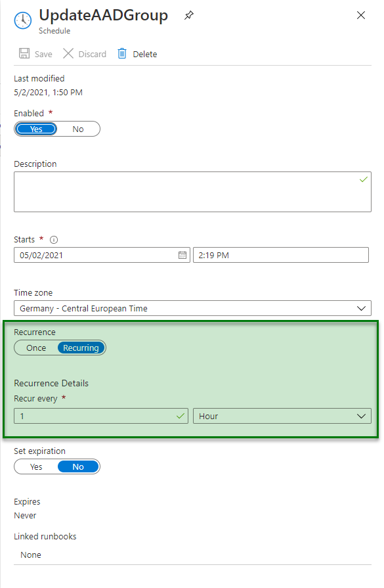Pin the UpdateAADGroup blade to dashboard
The width and height of the screenshot is (384, 588).
[189, 15]
